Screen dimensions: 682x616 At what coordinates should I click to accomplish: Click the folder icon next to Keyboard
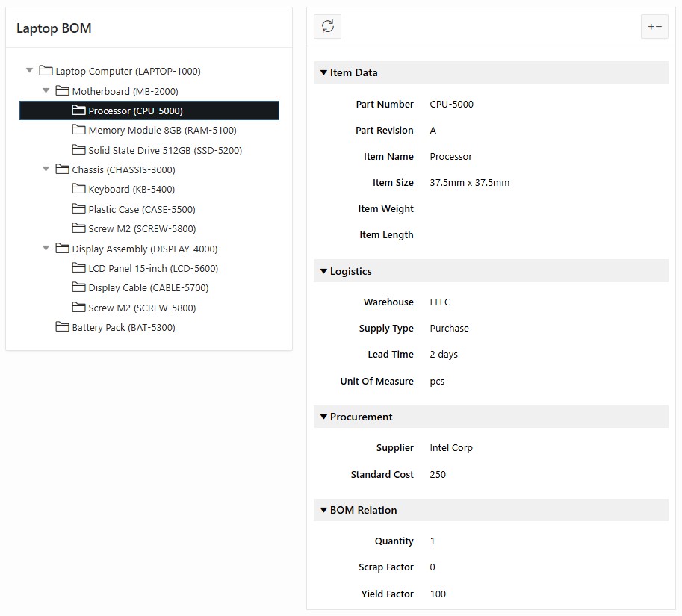pyautogui.click(x=78, y=189)
